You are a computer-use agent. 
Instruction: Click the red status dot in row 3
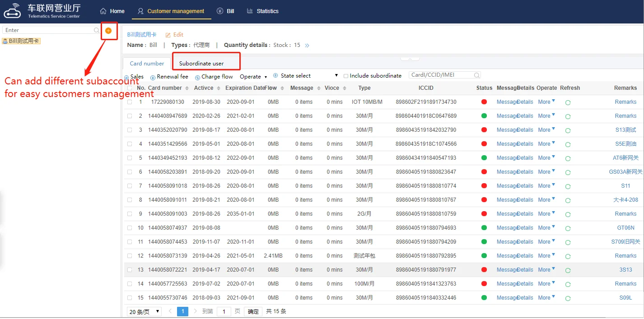[x=484, y=130]
